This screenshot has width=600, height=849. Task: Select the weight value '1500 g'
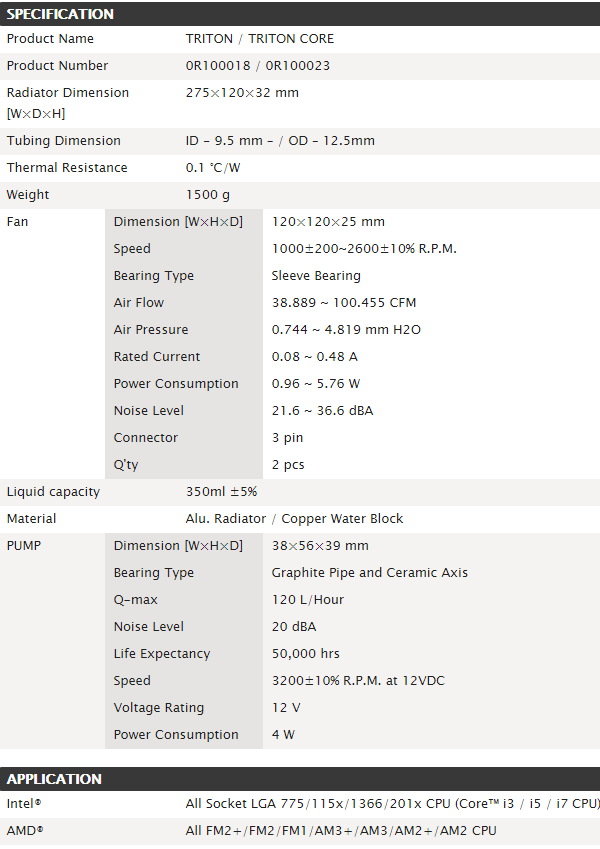click(x=207, y=195)
